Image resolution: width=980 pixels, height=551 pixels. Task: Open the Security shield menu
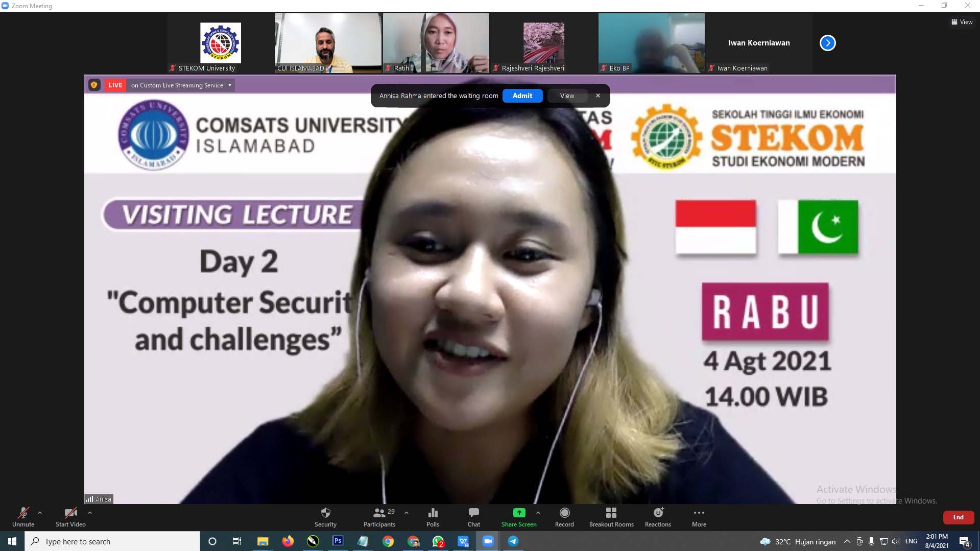tap(325, 517)
